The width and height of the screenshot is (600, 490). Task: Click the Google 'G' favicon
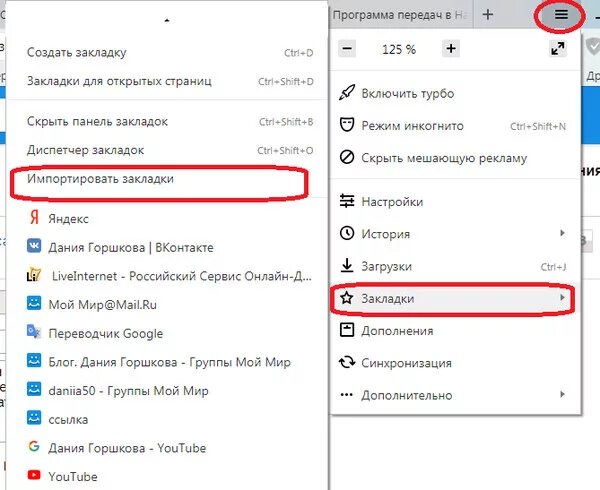click(34, 446)
